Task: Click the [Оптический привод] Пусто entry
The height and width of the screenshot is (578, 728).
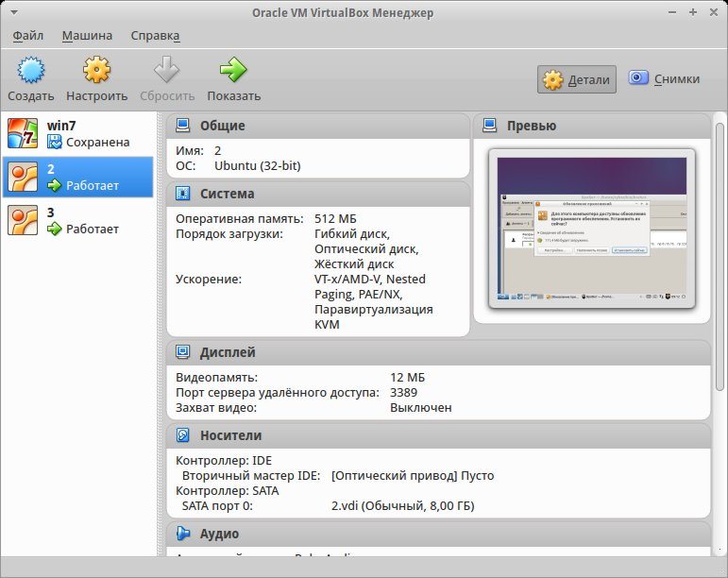Action: click(413, 475)
